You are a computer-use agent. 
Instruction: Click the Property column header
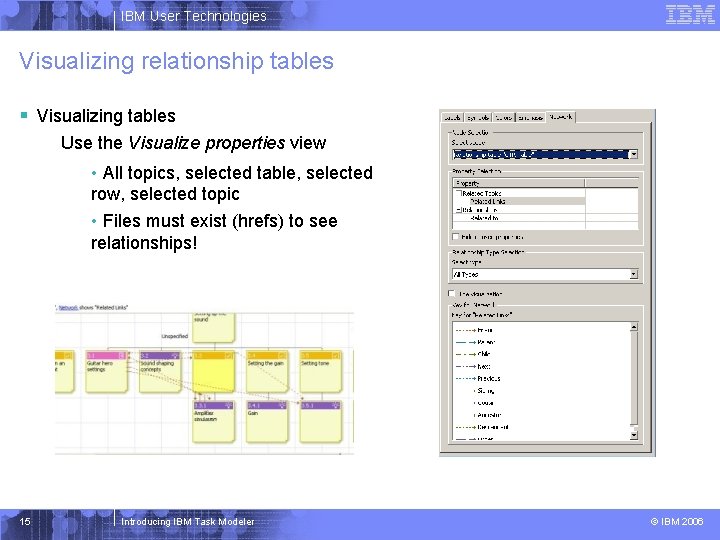519,183
